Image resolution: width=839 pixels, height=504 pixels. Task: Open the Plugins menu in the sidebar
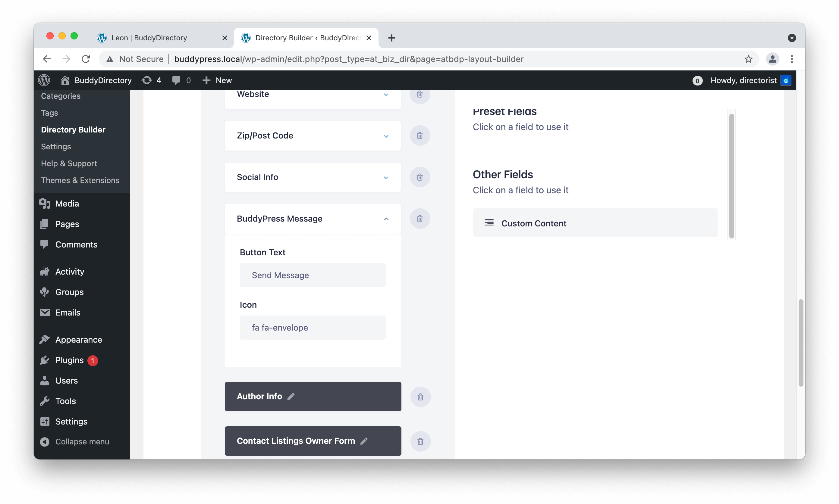[69, 360]
